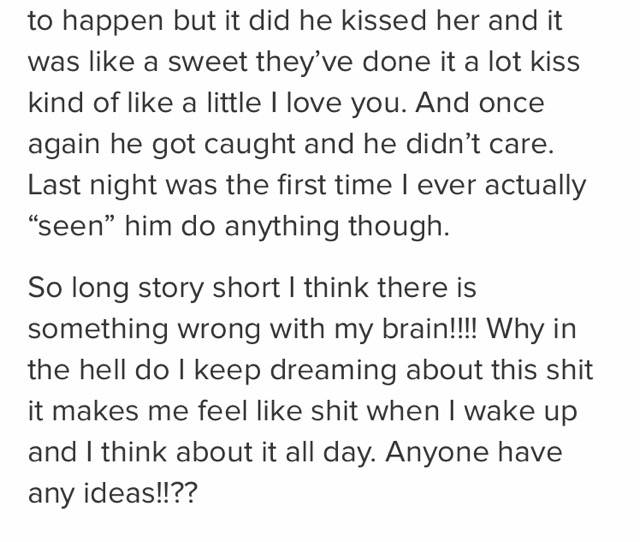640x542 pixels.
Task: Click the word "kissed" in the first line
Action: (384, 20)
